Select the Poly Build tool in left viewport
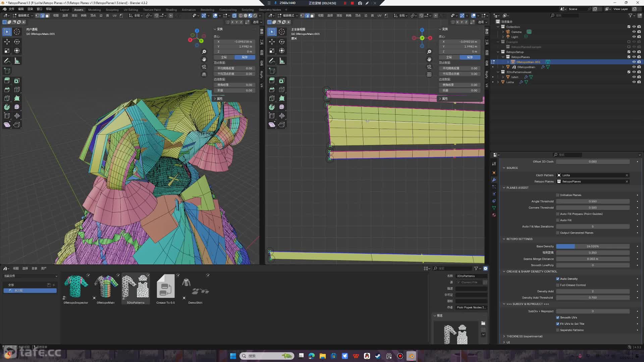This screenshot has width=644, height=362. (17, 98)
